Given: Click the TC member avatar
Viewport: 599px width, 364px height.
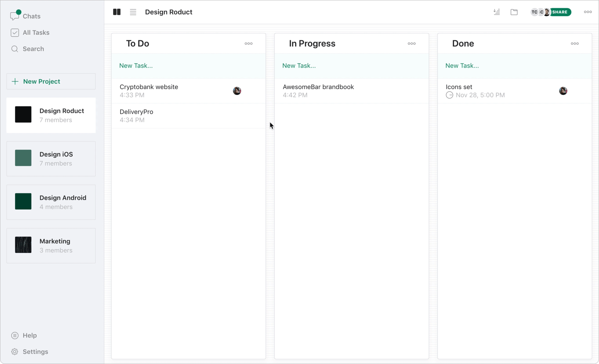Looking at the screenshot, I should pyautogui.click(x=534, y=12).
